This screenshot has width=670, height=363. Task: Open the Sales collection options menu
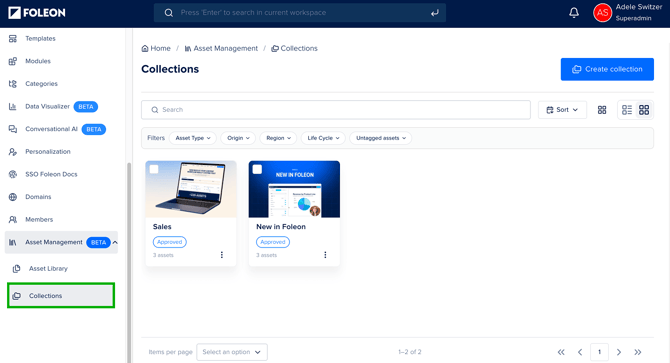tap(222, 255)
